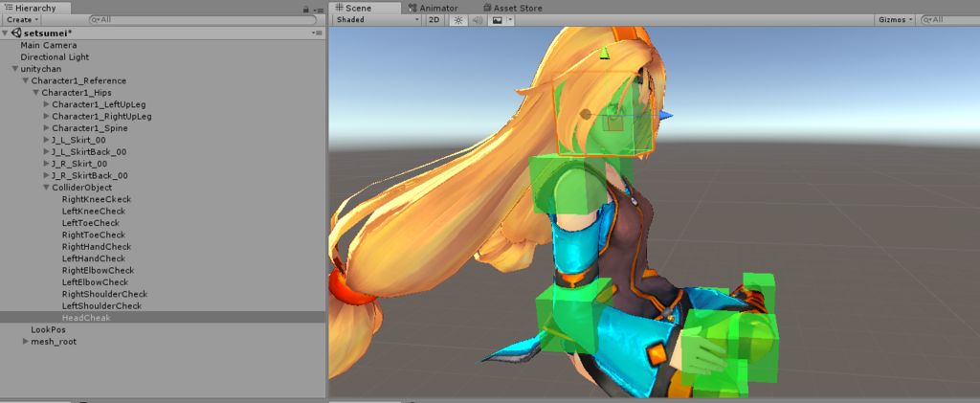Expand J_R_SkirtBack_00

tap(46, 175)
